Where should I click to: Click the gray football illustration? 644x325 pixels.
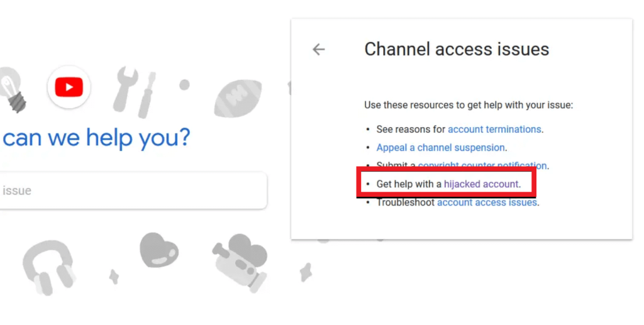click(238, 99)
